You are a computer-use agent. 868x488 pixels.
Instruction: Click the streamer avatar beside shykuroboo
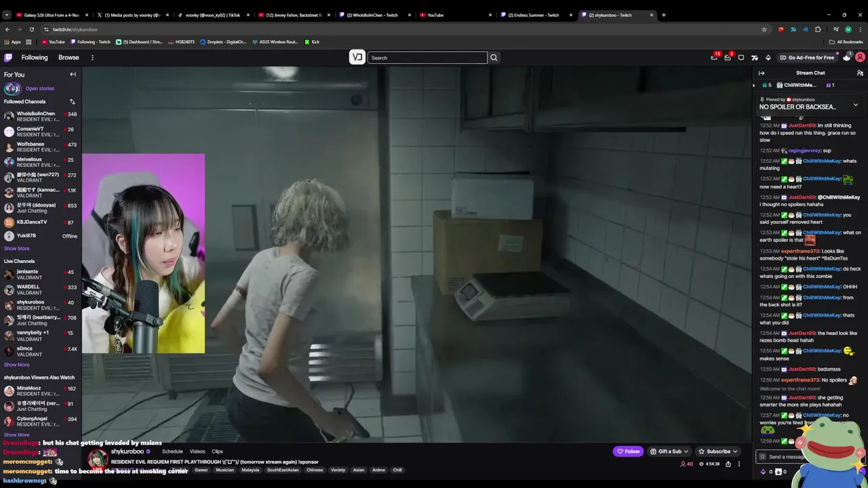click(98, 459)
